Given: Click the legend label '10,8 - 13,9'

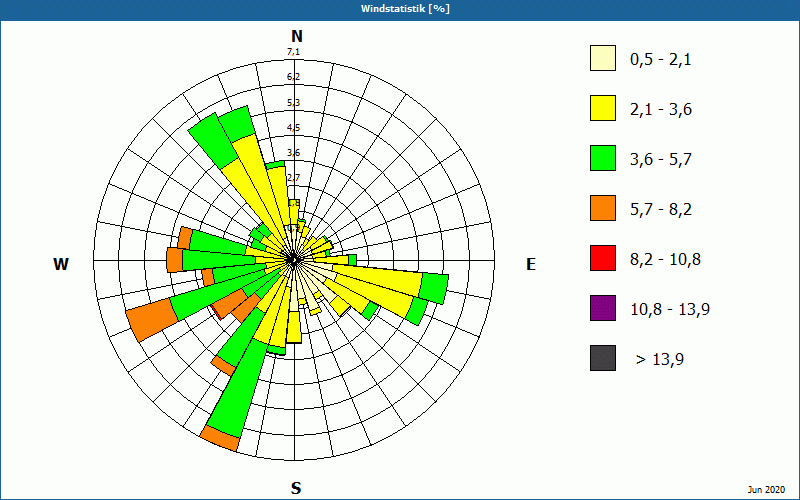Looking at the screenshot, I should (670, 310).
